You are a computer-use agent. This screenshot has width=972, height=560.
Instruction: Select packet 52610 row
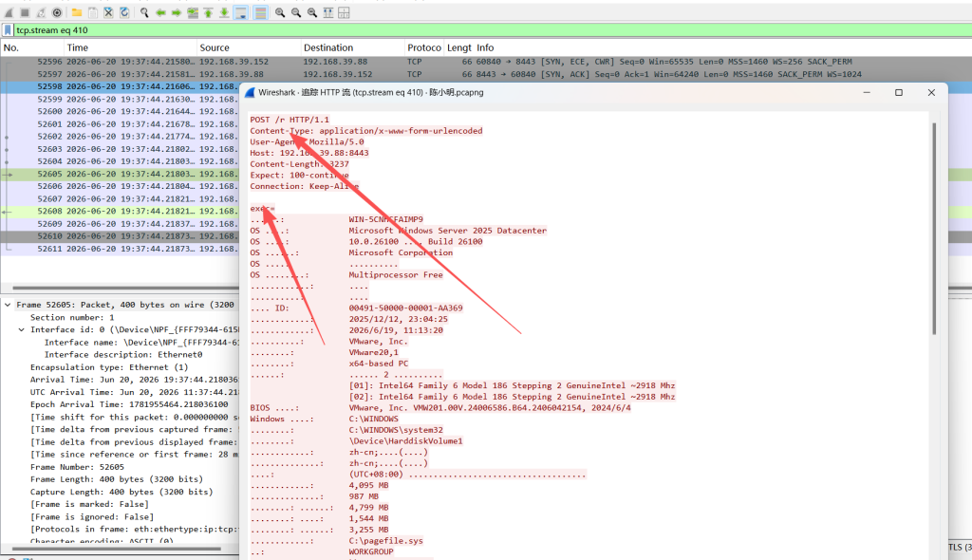click(x=120, y=236)
